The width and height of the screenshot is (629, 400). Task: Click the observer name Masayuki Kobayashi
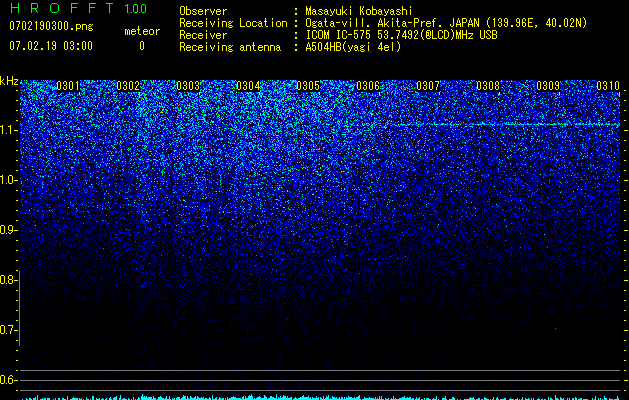point(359,11)
